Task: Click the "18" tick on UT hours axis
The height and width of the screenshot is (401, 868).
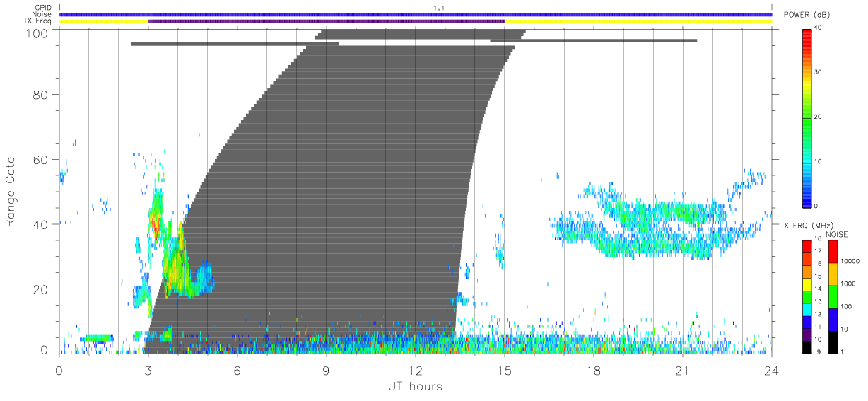Action: pos(594,371)
